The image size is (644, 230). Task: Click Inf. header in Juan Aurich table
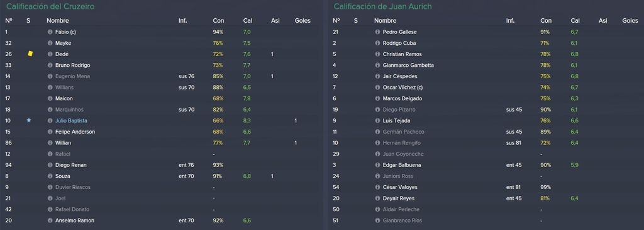[510, 21]
